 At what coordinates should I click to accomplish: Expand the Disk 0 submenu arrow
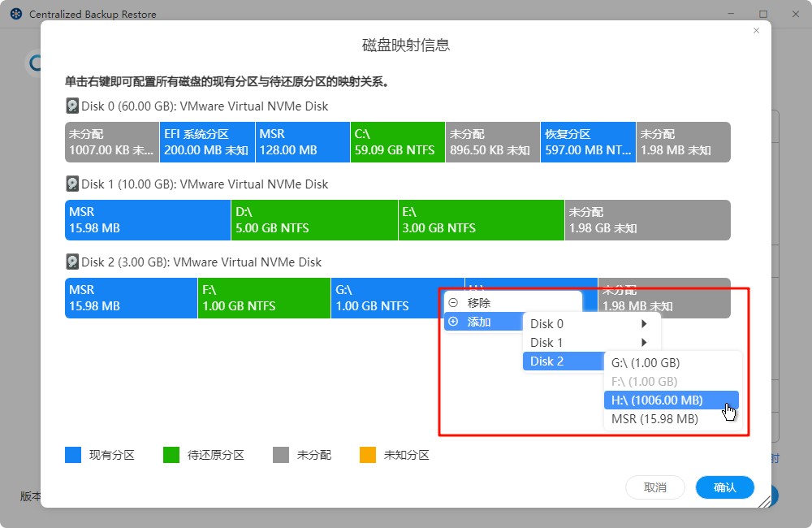(644, 322)
